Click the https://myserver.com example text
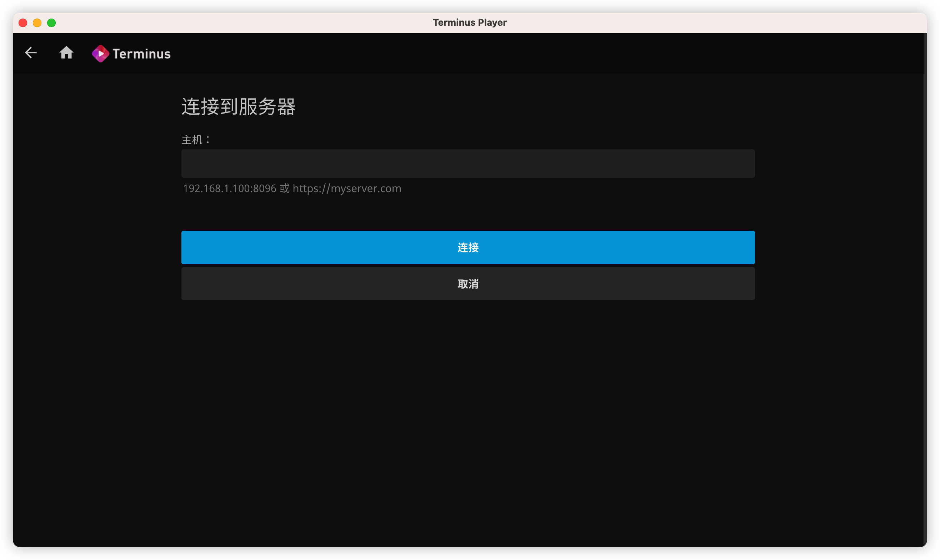Viewport: 940px width, 560px height. pos(347,188)
